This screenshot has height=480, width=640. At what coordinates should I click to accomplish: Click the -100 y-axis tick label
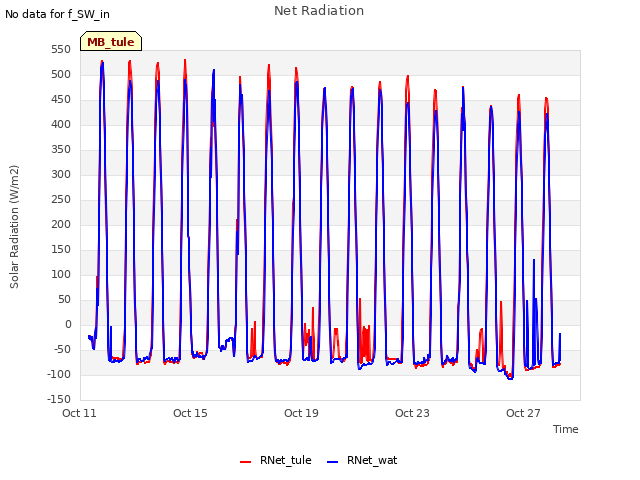point(59,374)
